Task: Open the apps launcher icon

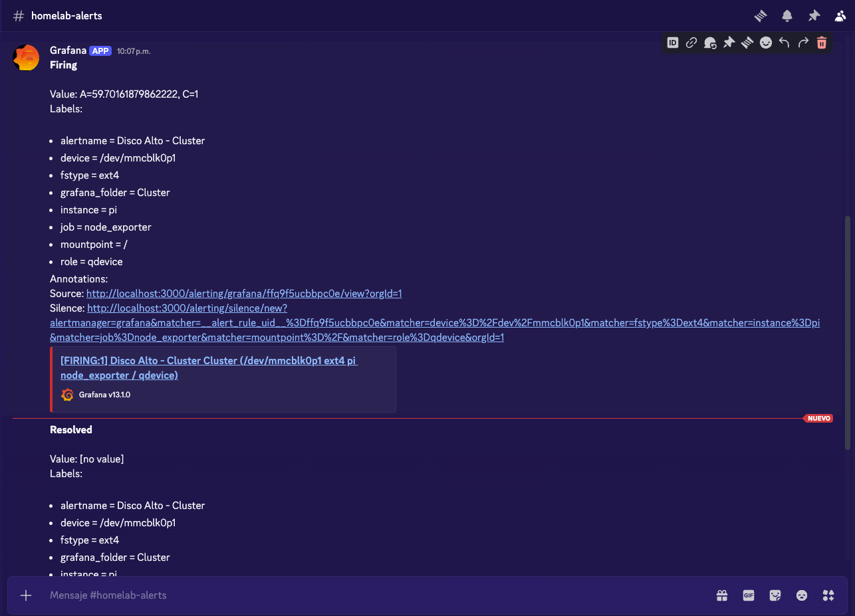Action: click(828, 595)
